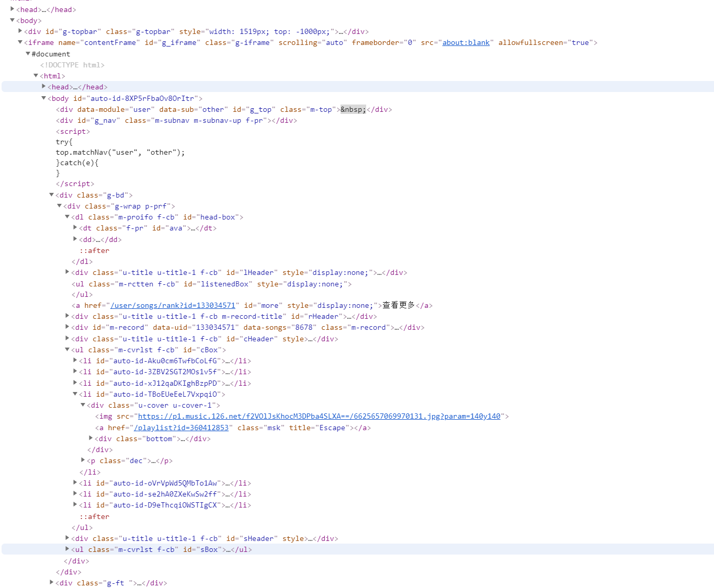
Task: Select the 查看更多 anchor text
Action: click(x=399, y=305)
